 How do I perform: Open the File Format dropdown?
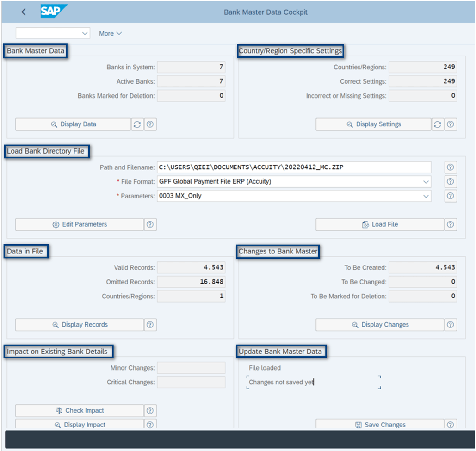(x=427, y=181)
